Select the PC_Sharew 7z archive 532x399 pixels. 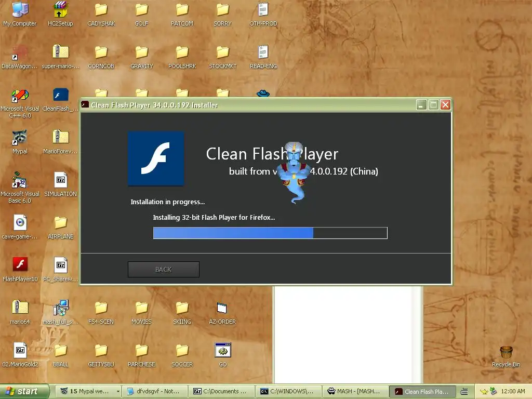pos(60,270)
